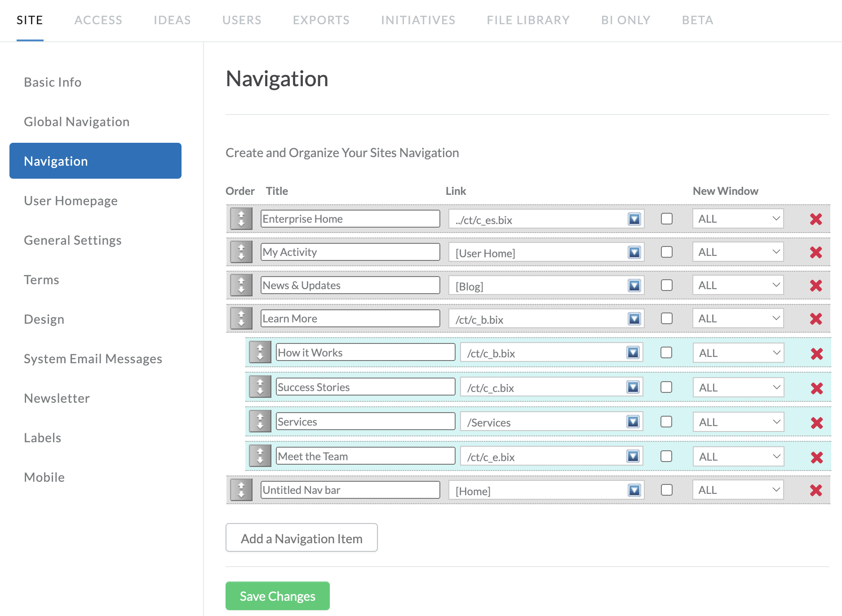Enable new window for News & Updates
Image resolution: width=842 pixels, height=616 pixels.
pyautogui.click(x=667, y=285)
